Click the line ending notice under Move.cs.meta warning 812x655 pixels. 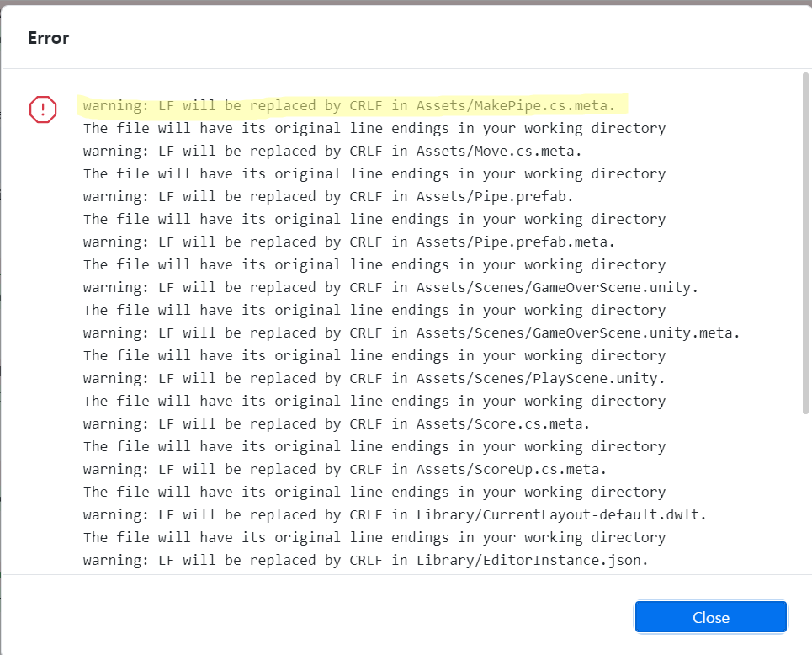pyautogui.click(x=374, y=174)
